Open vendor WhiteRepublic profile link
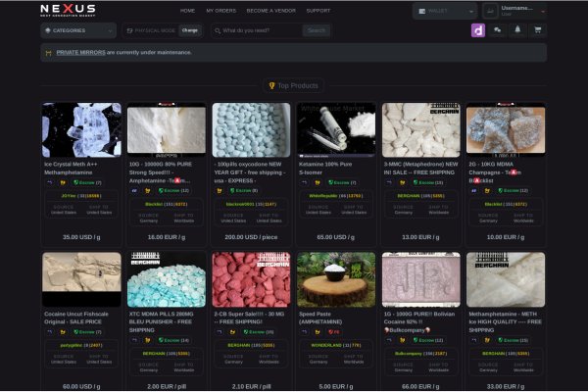588x392 pixels. (323, 196)
